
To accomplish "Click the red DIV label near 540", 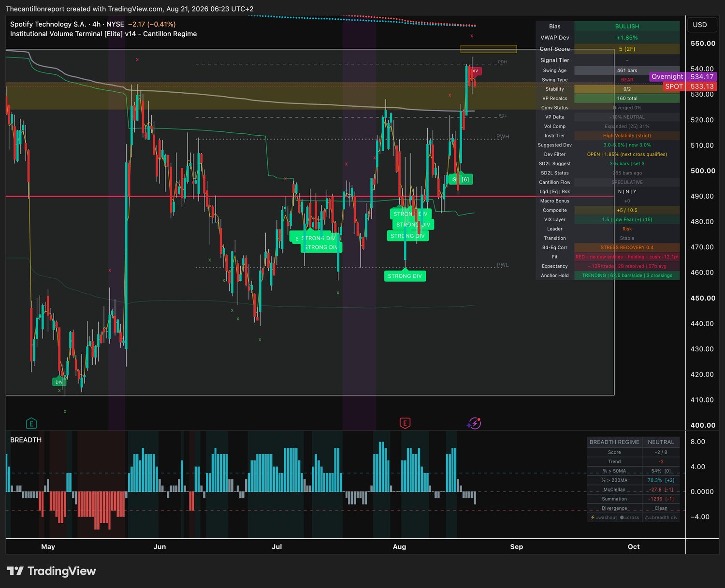I will coord(475,71).
